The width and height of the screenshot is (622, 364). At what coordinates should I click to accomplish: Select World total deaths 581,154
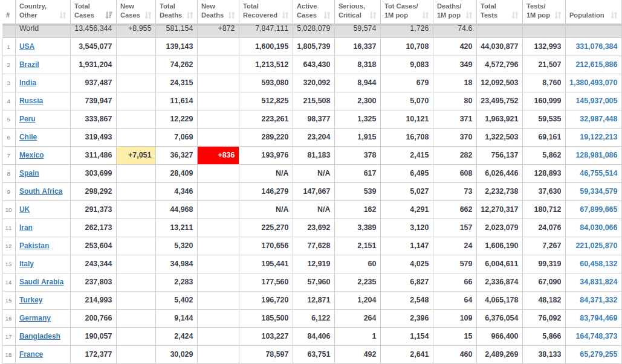[178, 28]
